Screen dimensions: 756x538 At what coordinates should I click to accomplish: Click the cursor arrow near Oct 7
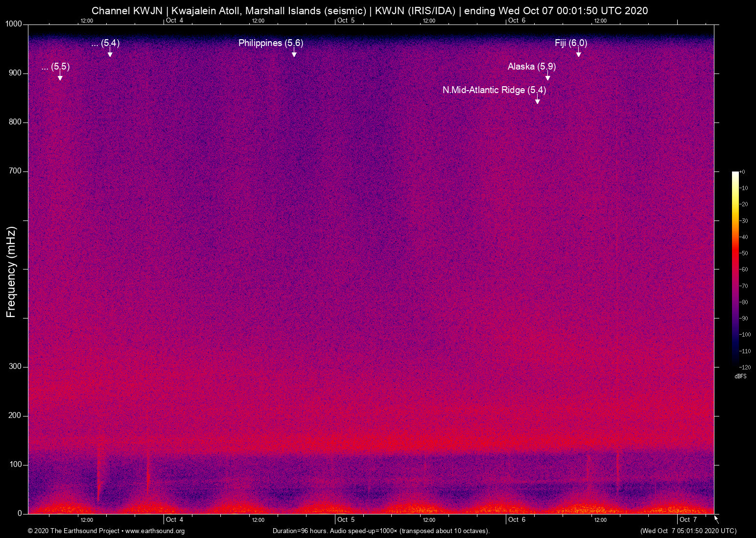(x=715, y=518)
